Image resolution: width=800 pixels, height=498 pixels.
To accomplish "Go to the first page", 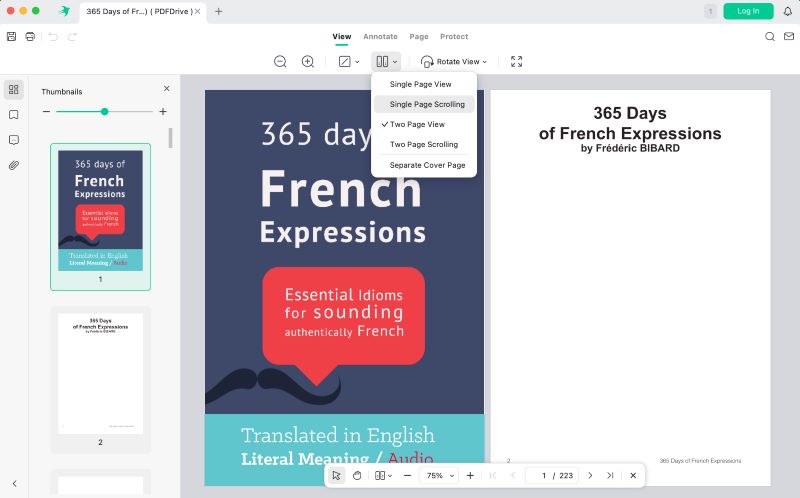I will pos(493,476).
